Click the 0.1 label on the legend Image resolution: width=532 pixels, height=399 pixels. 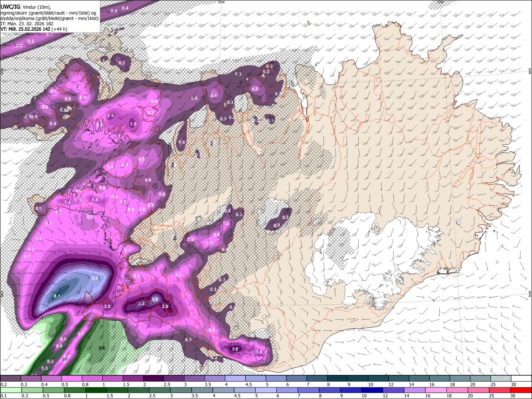pyautogui.click(x=3, y=396)
